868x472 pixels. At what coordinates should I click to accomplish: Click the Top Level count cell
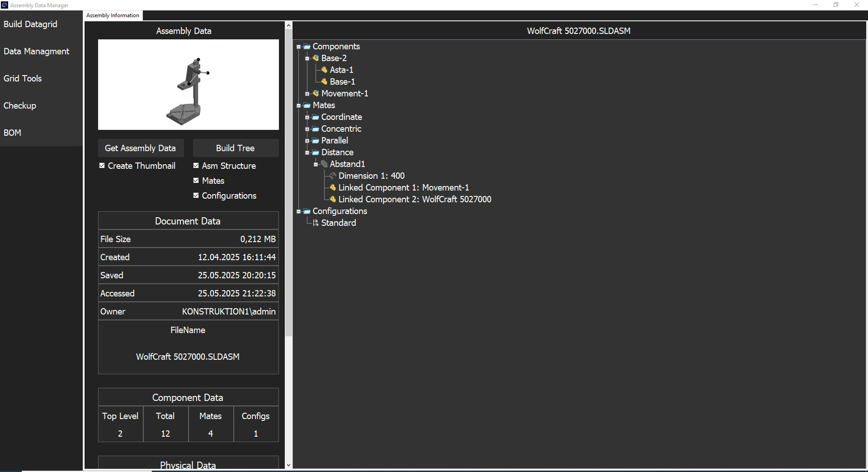pos(120,434)
